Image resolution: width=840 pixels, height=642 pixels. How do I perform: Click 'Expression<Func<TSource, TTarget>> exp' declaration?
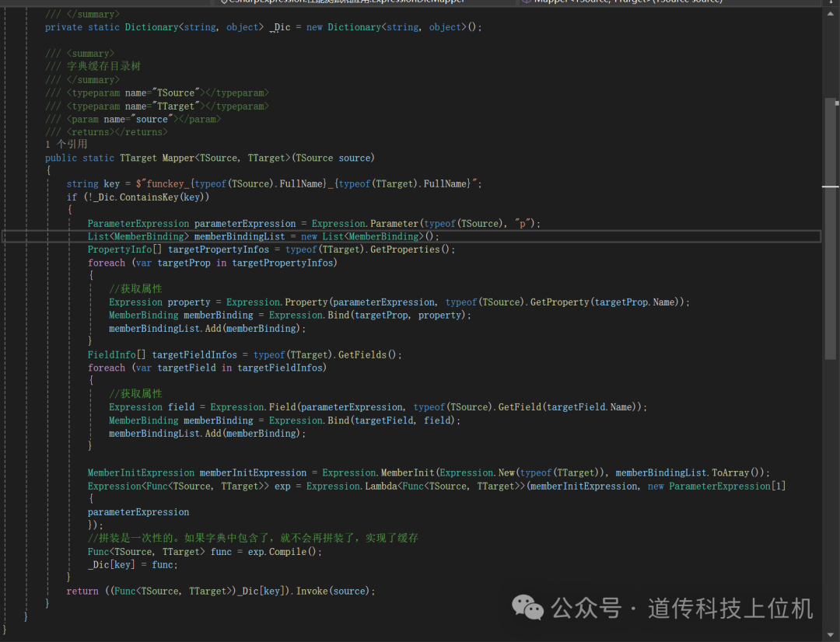tap(436, 487)
